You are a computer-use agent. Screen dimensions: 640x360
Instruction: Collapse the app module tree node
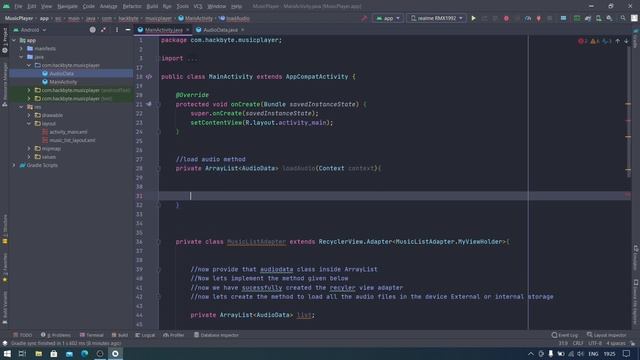[x=14, y=40]
